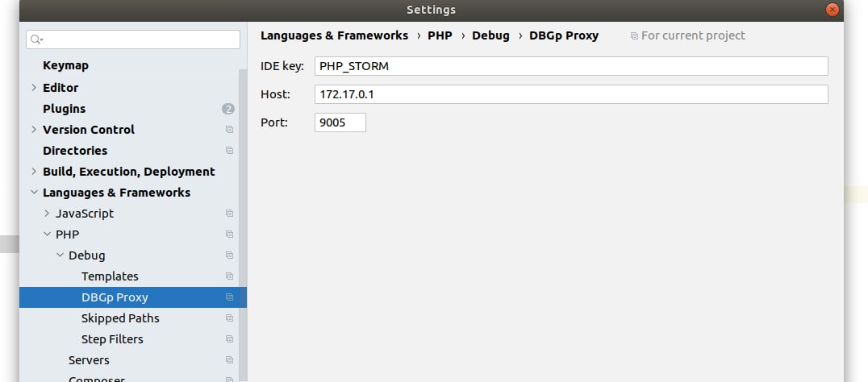Open Servers under PHP
The height and width of the screenshot is (382, 868).
tap(89, 360)
